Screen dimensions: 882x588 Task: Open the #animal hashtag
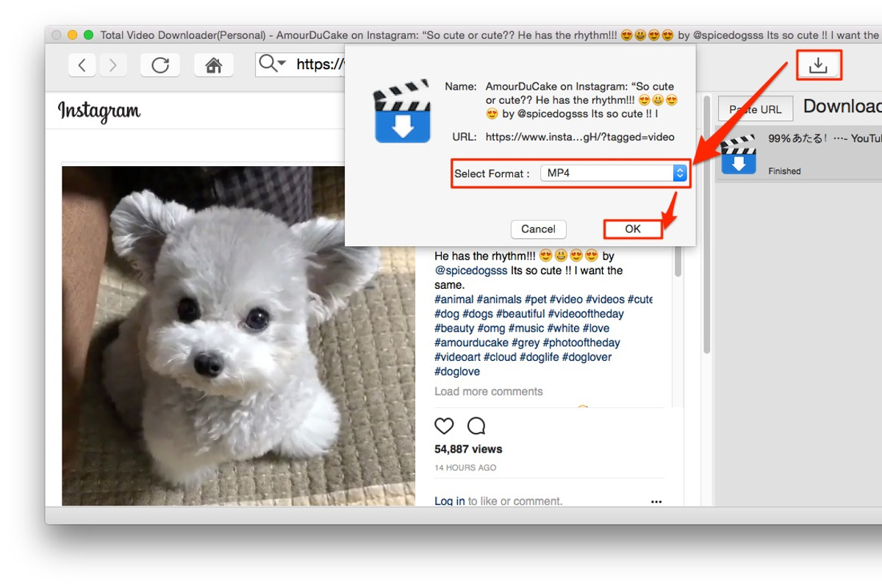click(454, 299)
